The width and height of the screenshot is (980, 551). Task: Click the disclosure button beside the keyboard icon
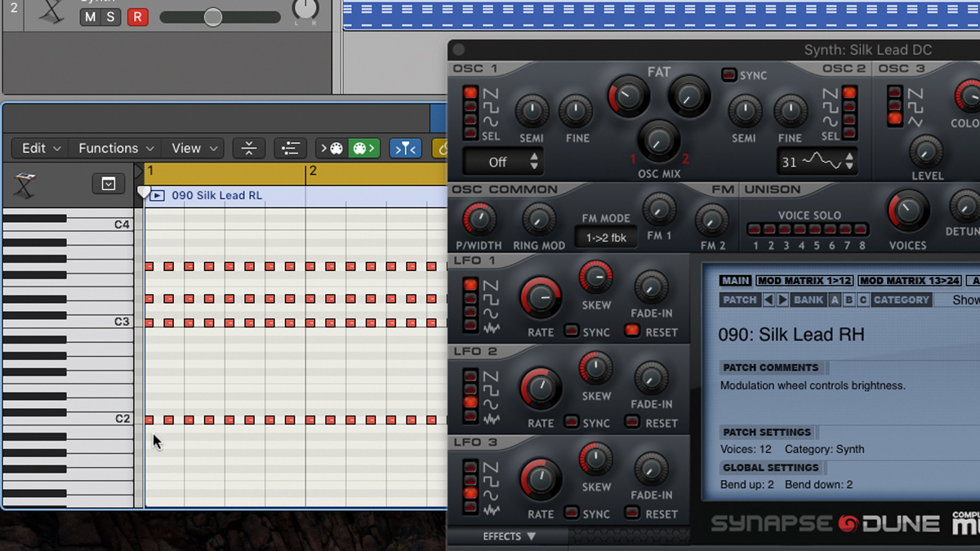(x=108, y=184)
